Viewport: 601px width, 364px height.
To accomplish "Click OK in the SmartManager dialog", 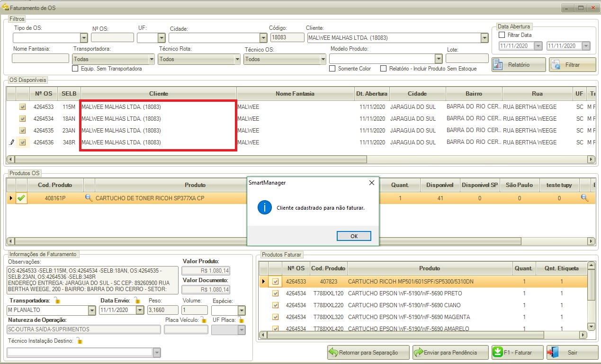I will pos(354,236).
